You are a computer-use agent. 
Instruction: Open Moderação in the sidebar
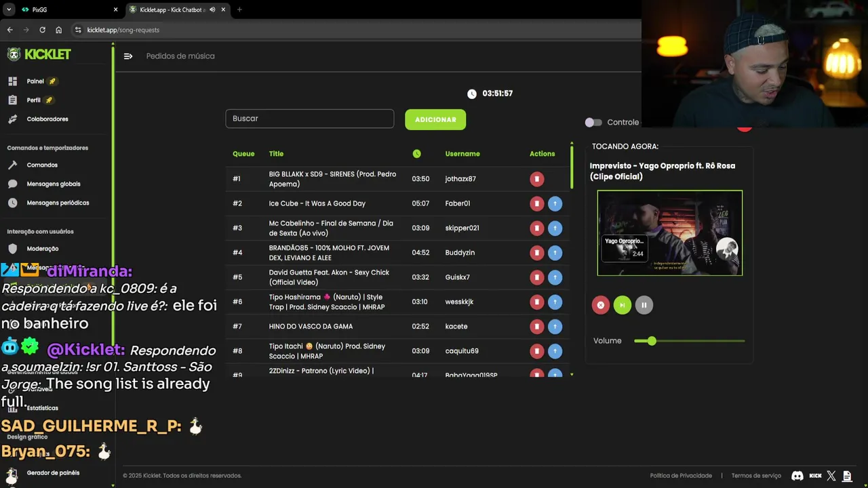[33, 249]
